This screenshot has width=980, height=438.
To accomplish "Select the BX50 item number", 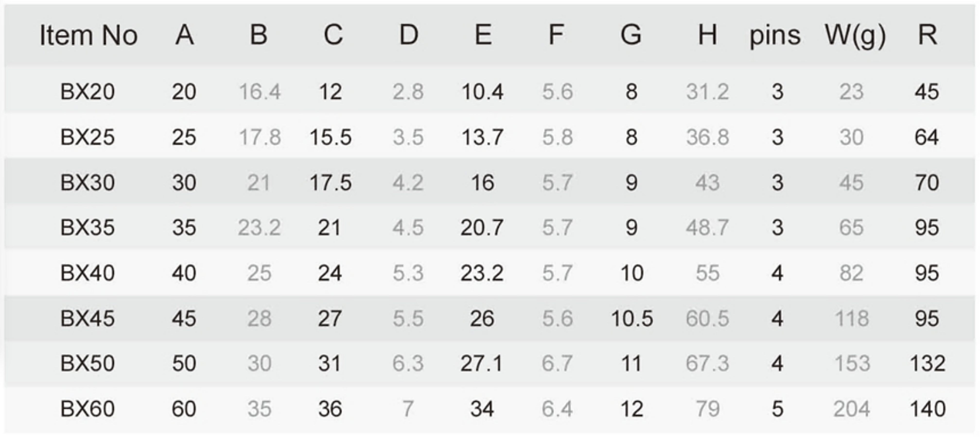I will tap(87, 363).
